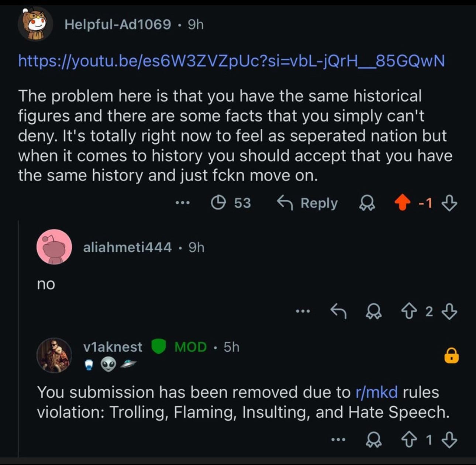Downvote v1aknest's moderator comment
This screenshot has height=465, width=476.
(x=449, y=440)
